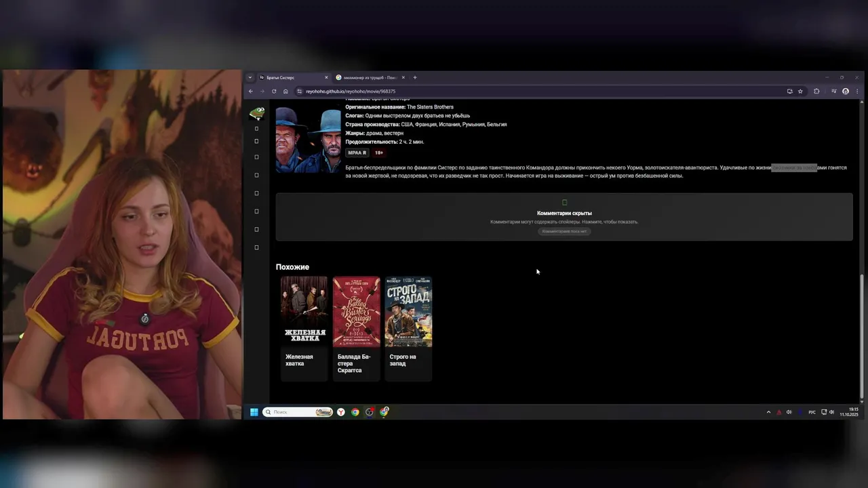Go back with the browser back arrow
868x488 pixels.
[x=251, y=91]
